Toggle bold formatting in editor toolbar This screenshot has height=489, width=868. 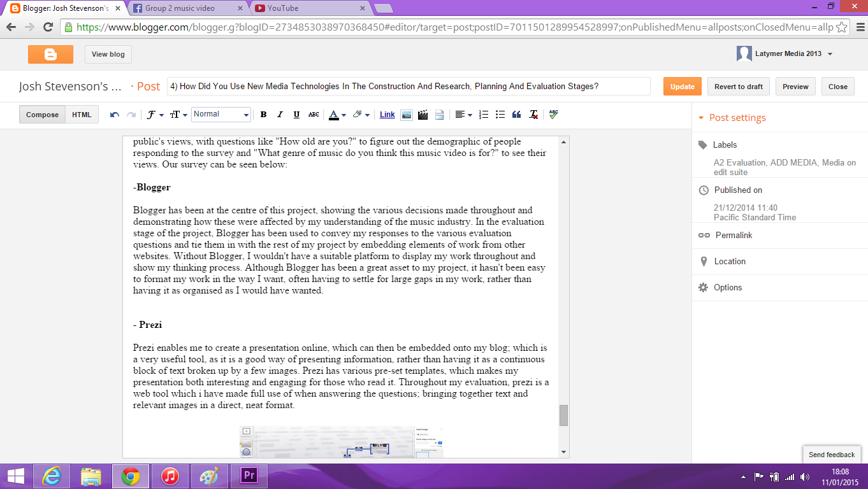point(263,115)
